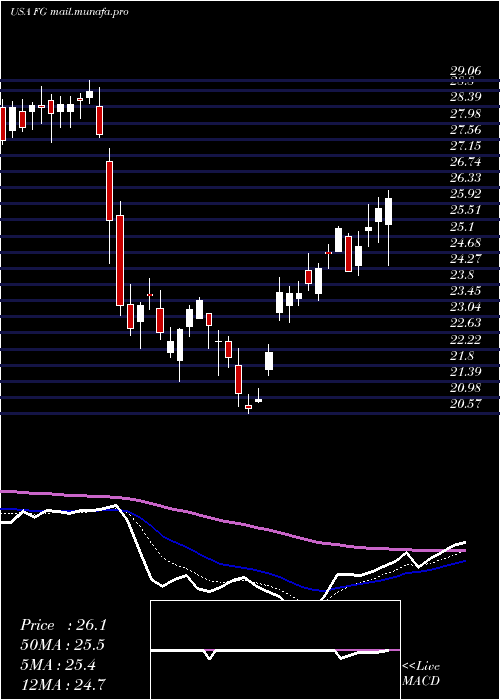Click the 28.39 price axis label
Viewport: 500px width, 700px height.
(465, 97)
